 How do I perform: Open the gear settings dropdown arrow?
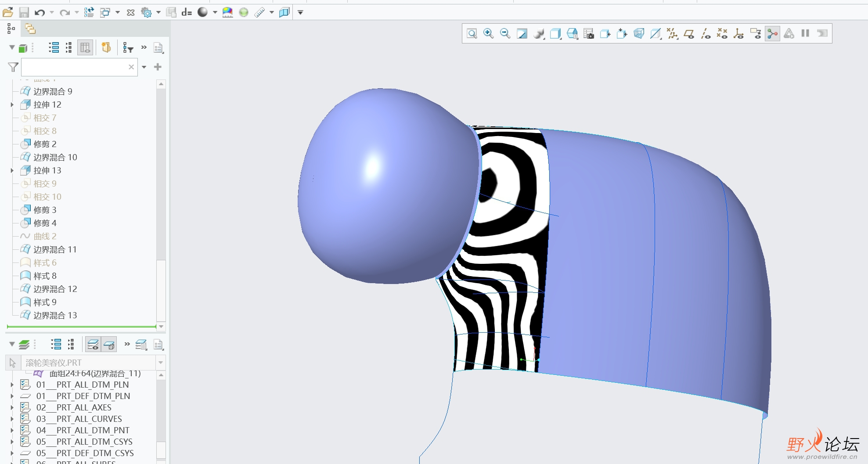(x=158, y=12)
